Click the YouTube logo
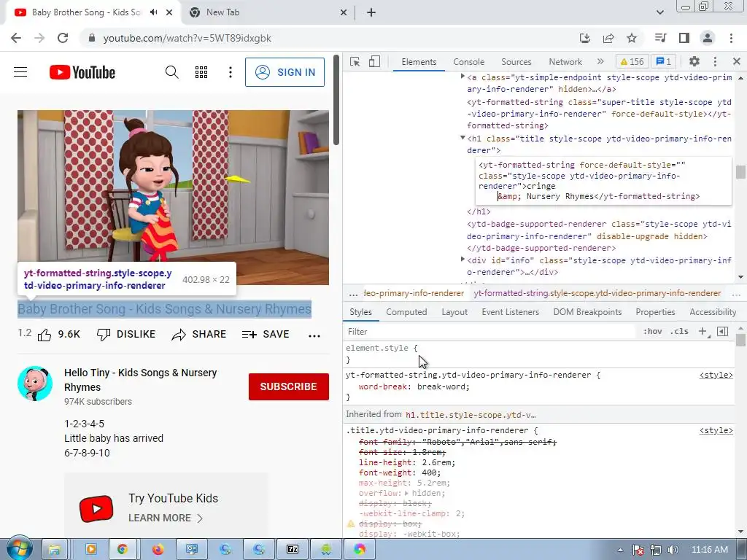This screenshot has height=560, width=747. coord(82,72)
